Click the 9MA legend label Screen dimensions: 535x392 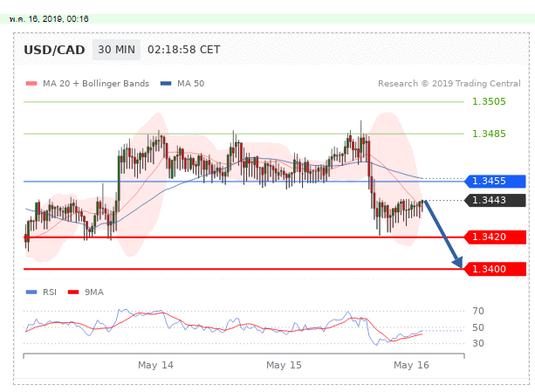[x=94, y=292]
